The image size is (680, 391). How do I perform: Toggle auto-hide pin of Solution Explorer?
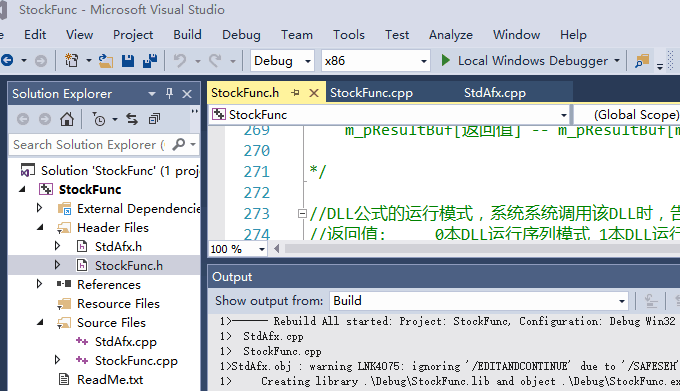point(170,94)
